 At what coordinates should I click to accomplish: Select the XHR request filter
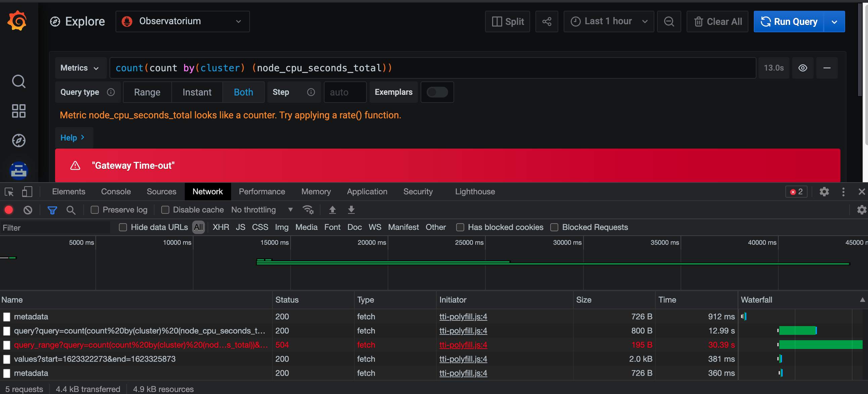pos(221,227)
